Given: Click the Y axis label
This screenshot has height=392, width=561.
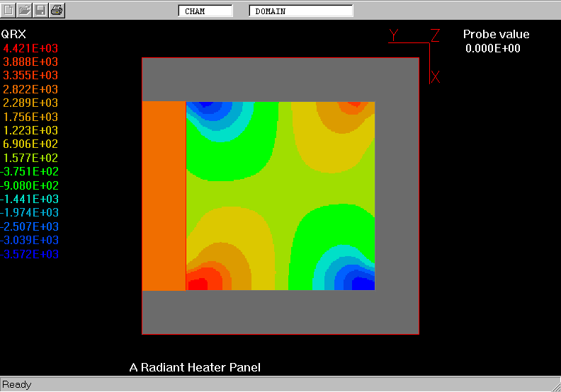Looking at the screenshot, I should point(395,35).
